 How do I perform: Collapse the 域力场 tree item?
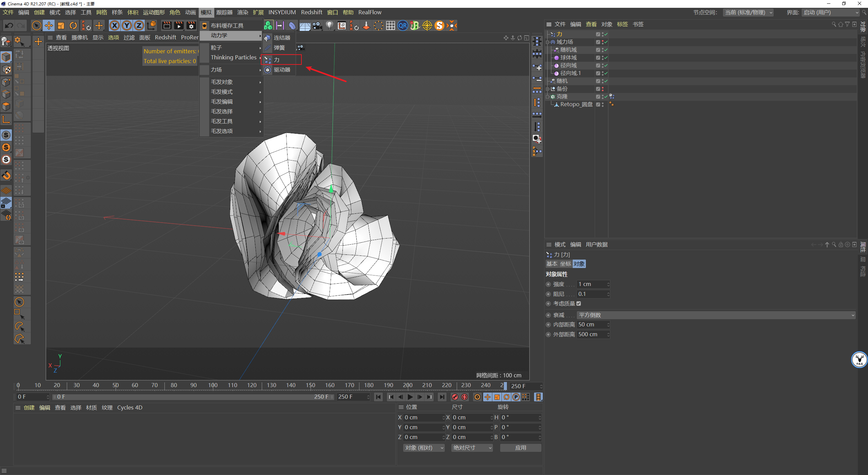click(x=548, y=42)
